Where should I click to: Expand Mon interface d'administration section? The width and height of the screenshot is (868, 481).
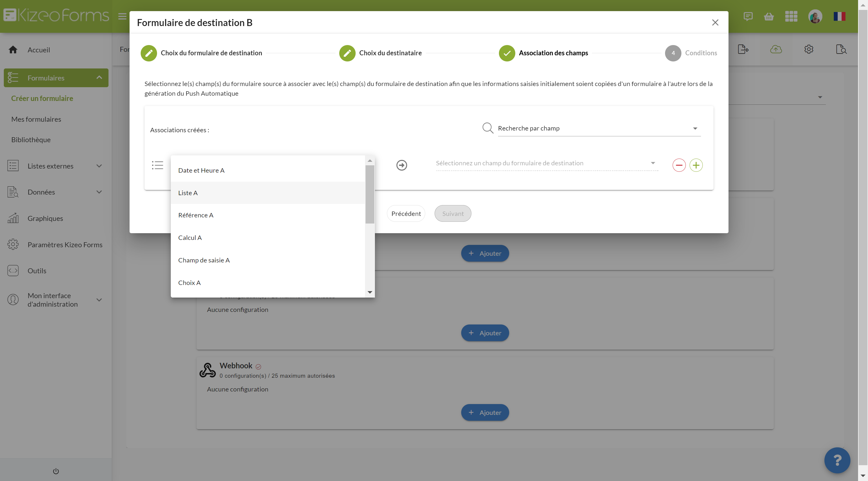pyautogui.click(x=99, y=300)
